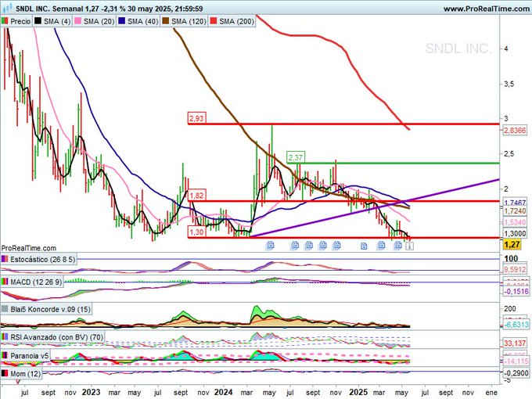Open the Precio legend settings
532x399 pixels.
(16, 21)
